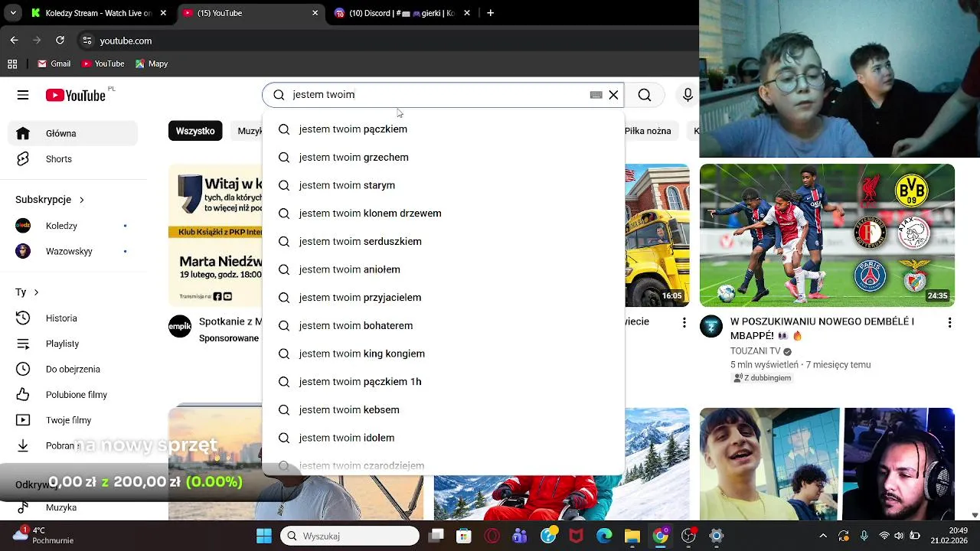Open the Mapy bookmark
This screenshot has width=980, height=551.
point(151,64)
